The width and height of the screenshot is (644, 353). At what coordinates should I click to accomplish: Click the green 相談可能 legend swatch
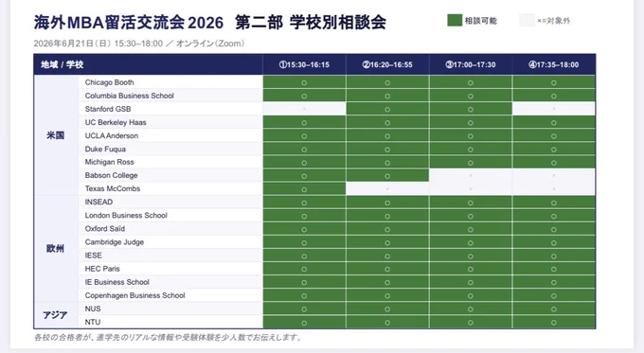[x=455, y=20]
